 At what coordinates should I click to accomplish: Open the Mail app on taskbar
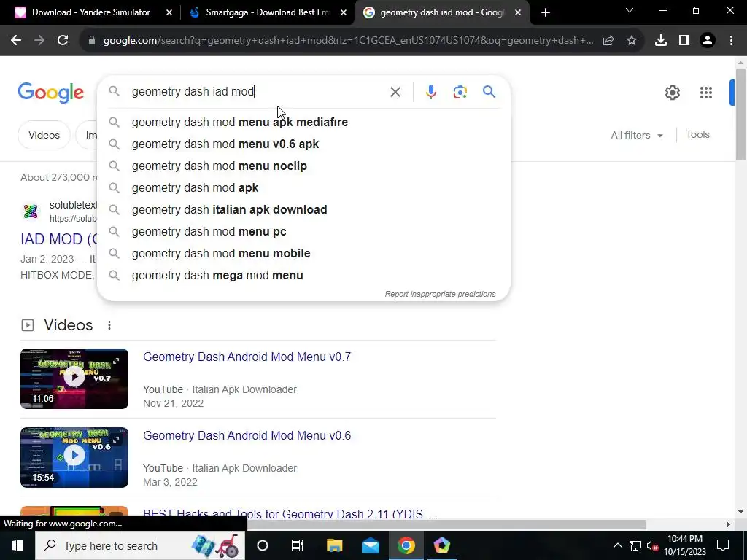(x=370, y=545)
